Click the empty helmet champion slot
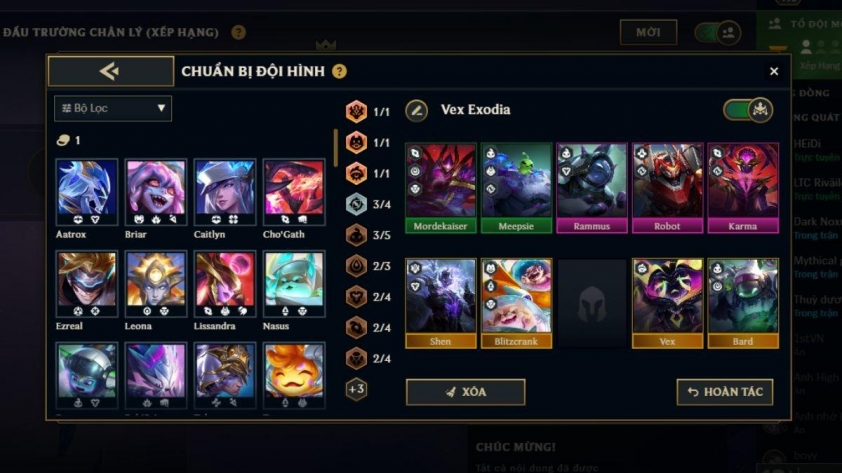Viewport: 842px width, 473px height. coord(591,304)
